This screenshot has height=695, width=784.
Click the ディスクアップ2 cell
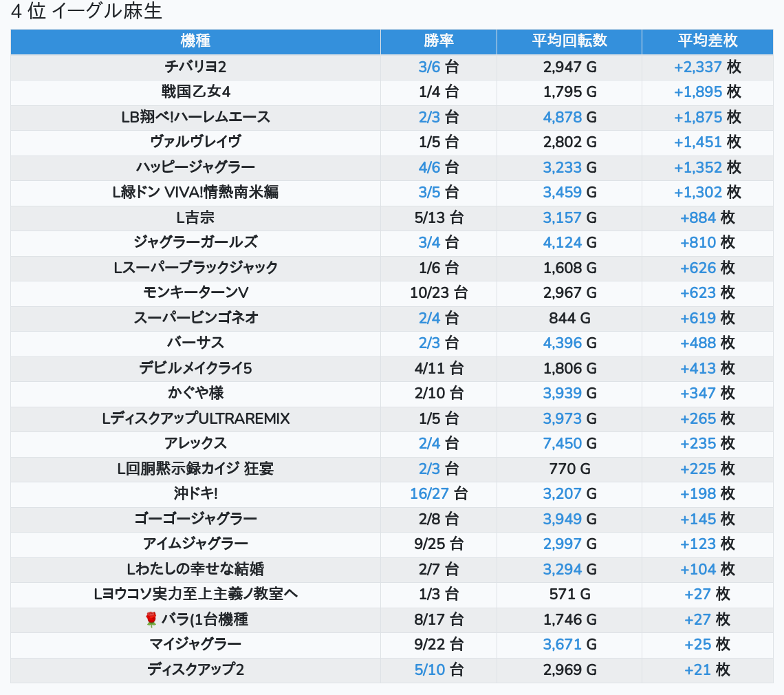[195, 670]
